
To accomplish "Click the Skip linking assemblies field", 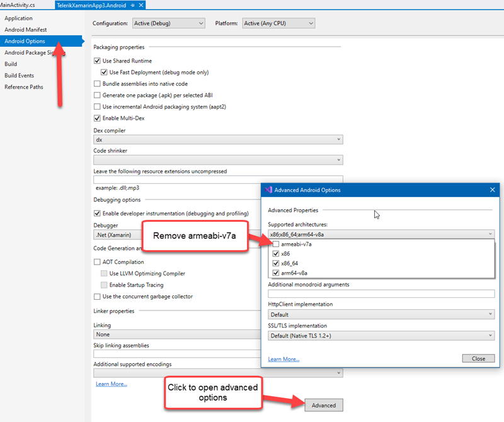I will (x=177, y=353).
